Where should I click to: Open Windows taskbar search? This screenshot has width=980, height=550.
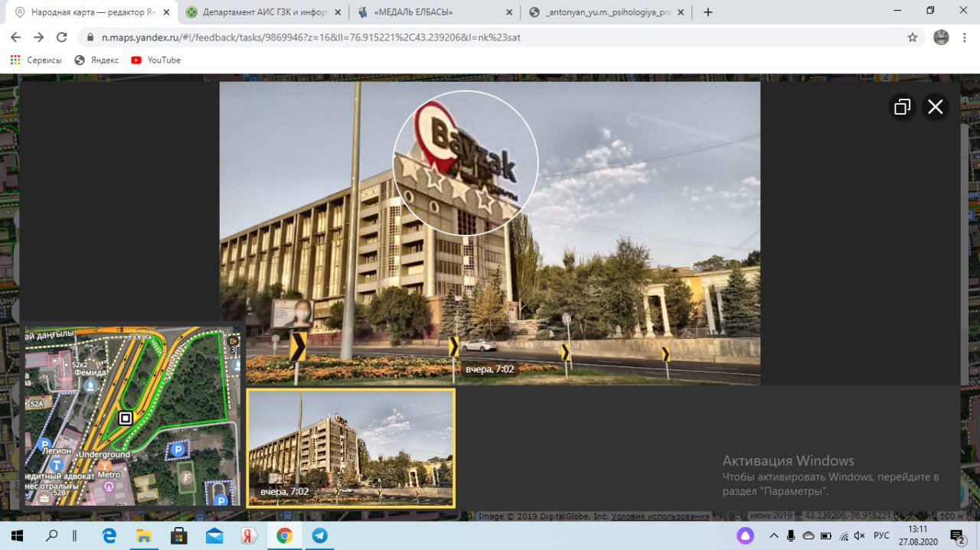click(51, 535)
